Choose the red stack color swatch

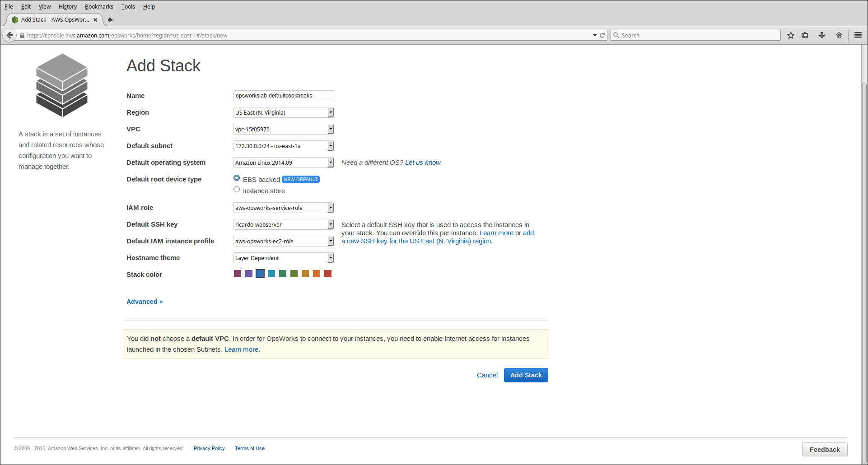[x=328, y=274]
